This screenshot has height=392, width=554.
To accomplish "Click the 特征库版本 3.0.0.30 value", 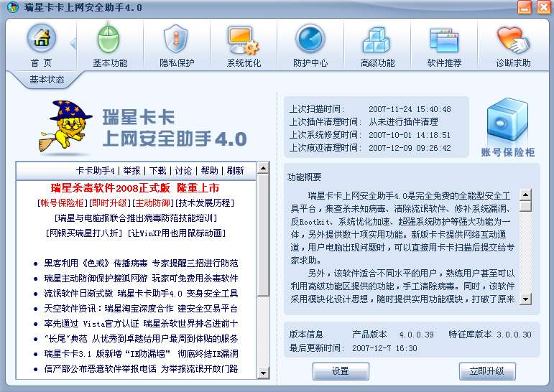I will point(514,335).
